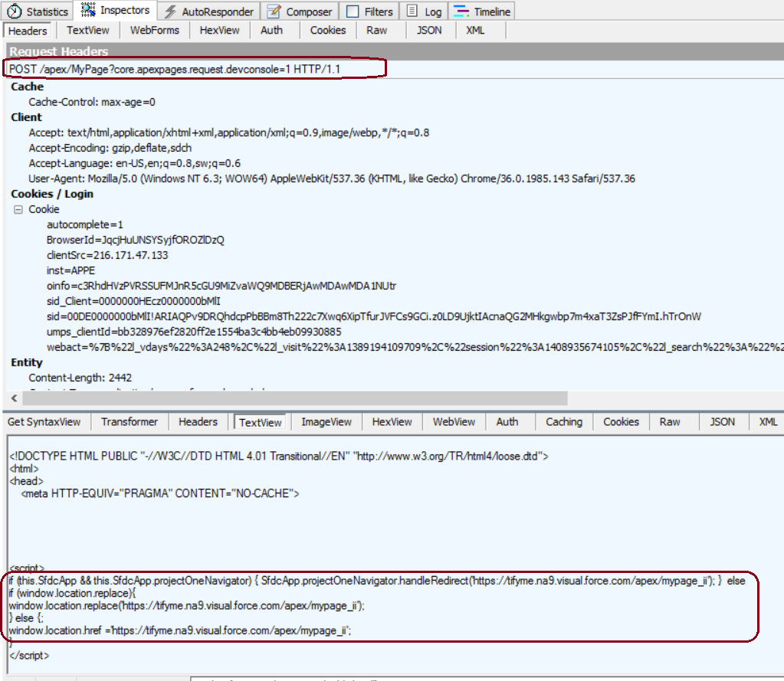The width and height of the screenshot is (784, 681).
Task: Open the response Raw tab
Action: coord(670,421)
